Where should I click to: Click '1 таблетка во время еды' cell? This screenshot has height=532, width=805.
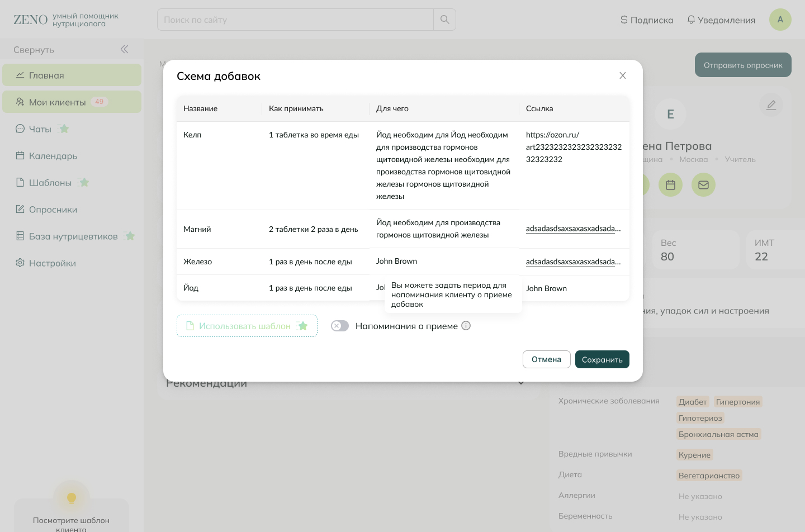(316, 165)
